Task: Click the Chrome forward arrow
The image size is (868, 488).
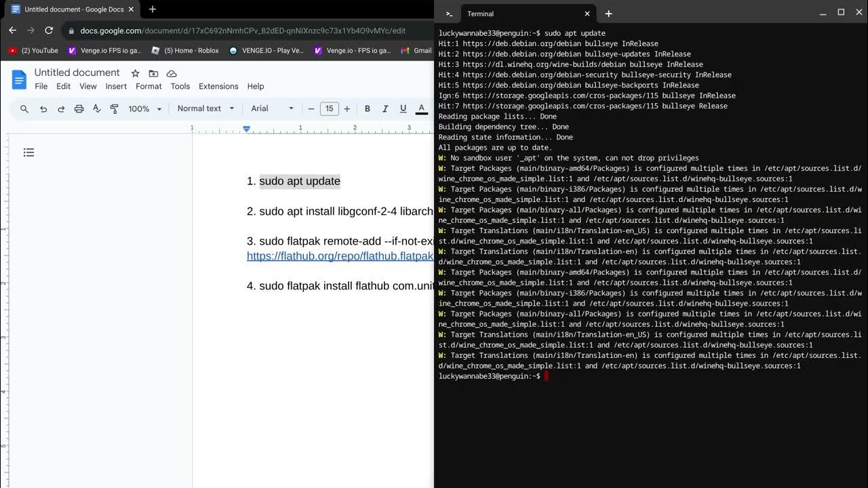Action: pyautogui.click(x=31, y=30)
